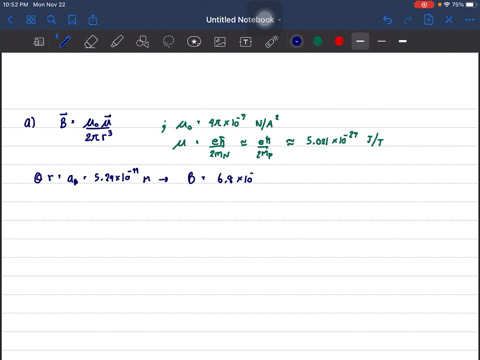Image resolution: width=480 pixels, height=360 pixels.
Task: Bookmark this page
Action: 72,20
